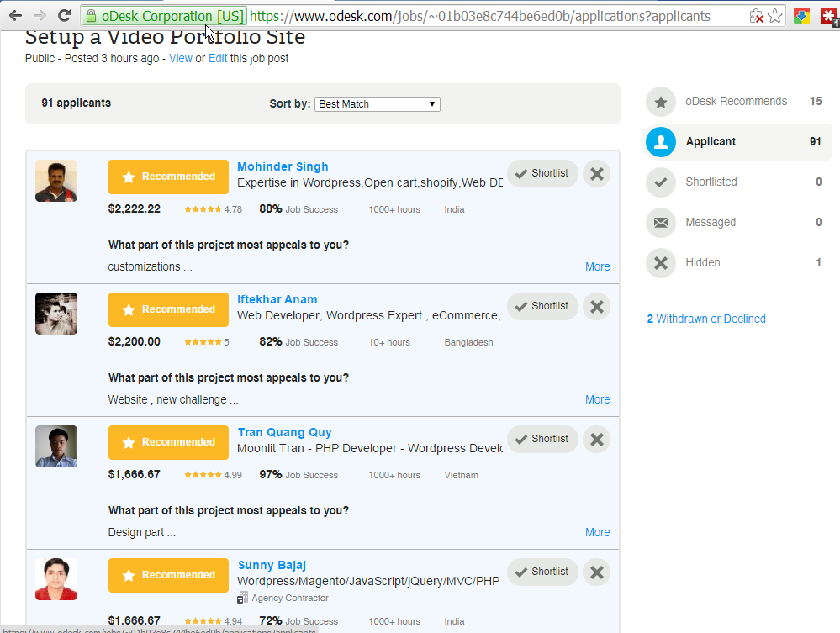Click the blue person icon for Applicant
The width and height of the screenshot is (840, 633).
[661, 142]
